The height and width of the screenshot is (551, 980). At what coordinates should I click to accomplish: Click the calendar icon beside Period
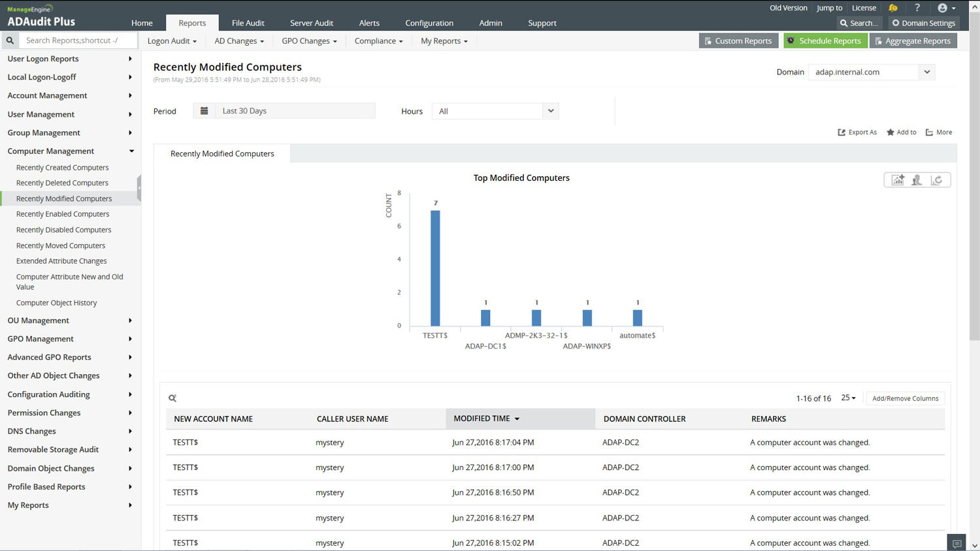point(204,111)
